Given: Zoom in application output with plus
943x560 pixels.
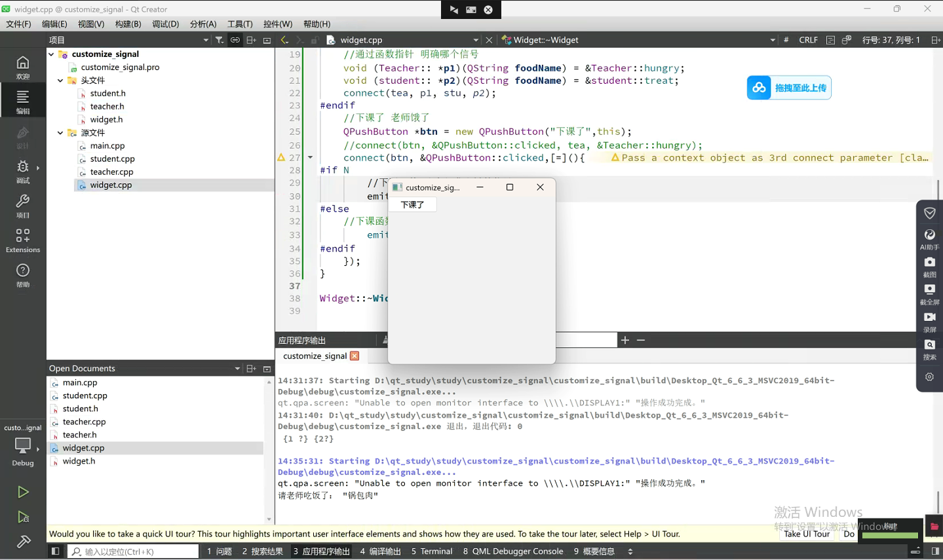Looking at the screenshot, I should [625, 340].
